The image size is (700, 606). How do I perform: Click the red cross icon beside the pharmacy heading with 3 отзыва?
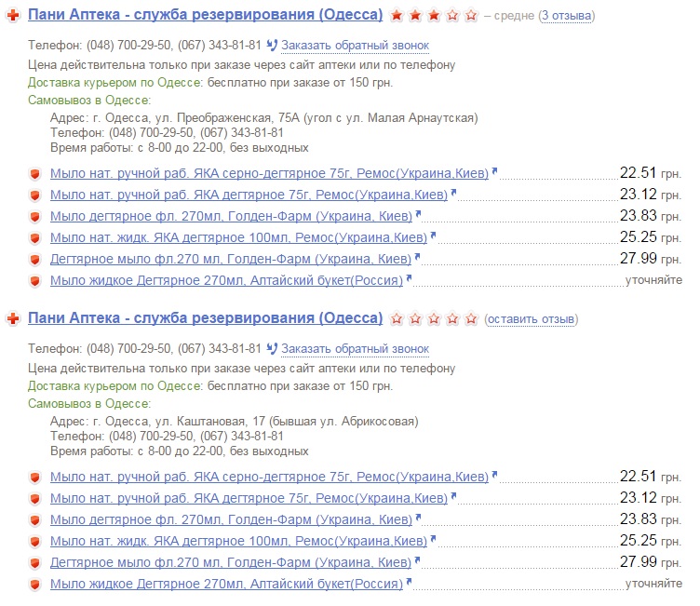[x=13, y=16]
